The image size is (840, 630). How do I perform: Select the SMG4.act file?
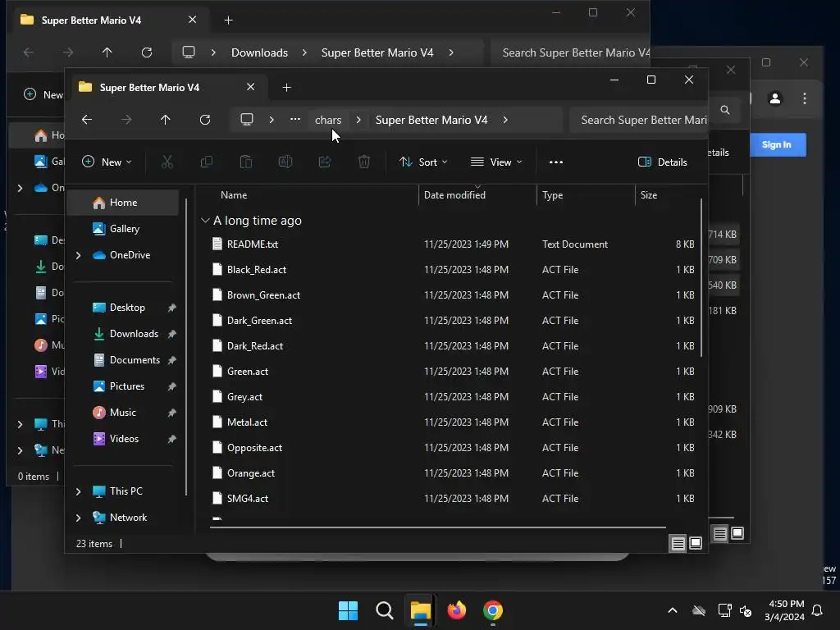tap(453, 498)
